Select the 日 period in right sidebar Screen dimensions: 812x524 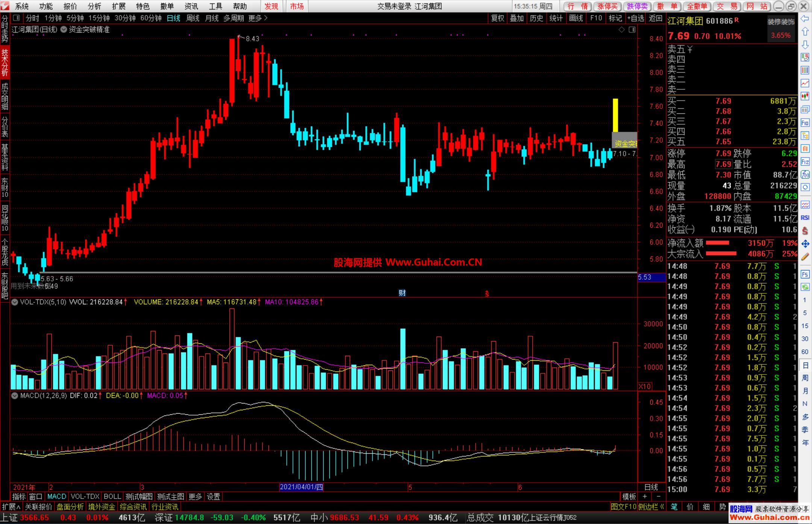(x=805, y=365)
